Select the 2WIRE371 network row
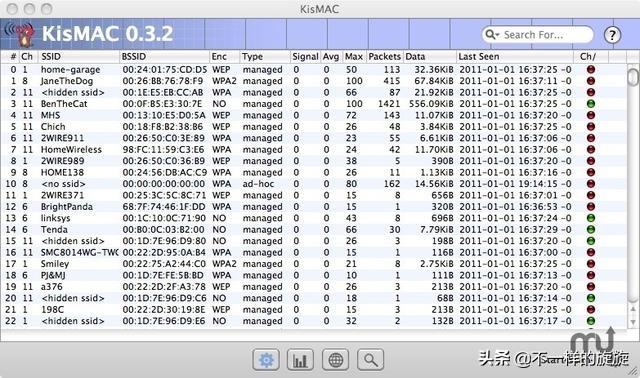This screenshot has width=640, height=378. point(313,195)
